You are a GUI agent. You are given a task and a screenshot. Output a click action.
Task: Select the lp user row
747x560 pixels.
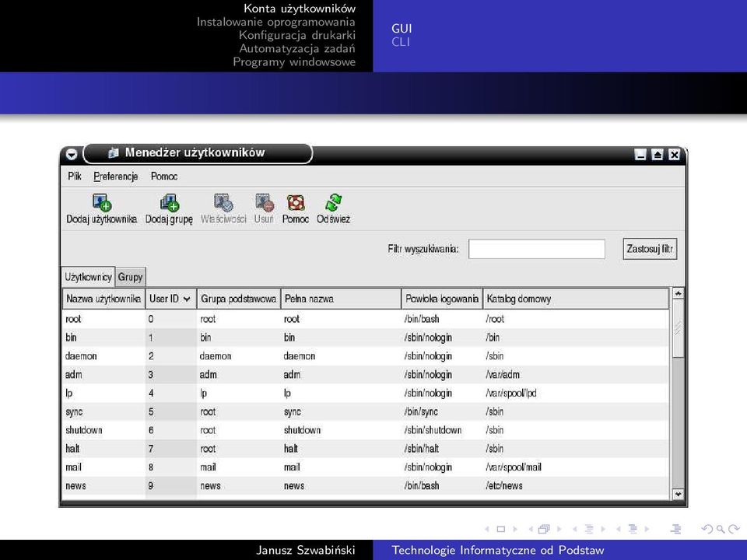point(366,394)
